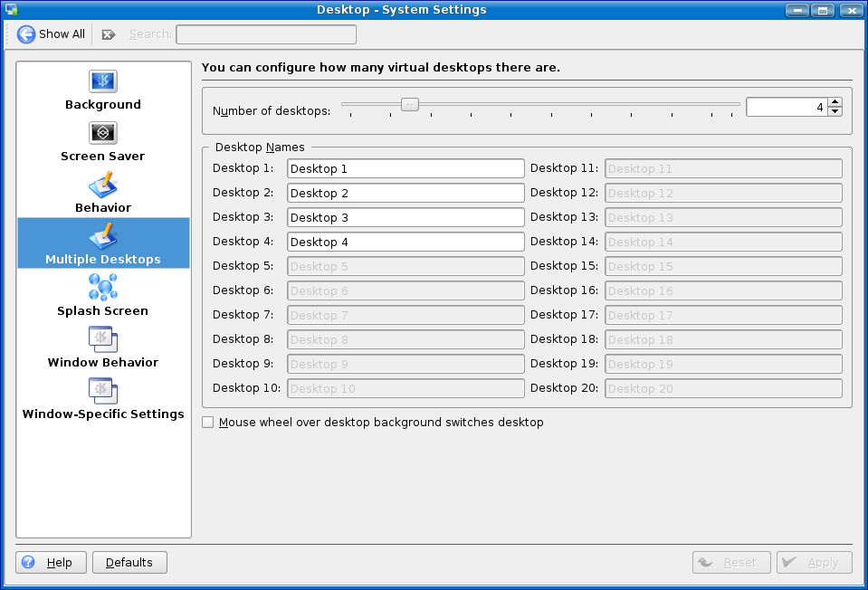The height and width of the screenshot is (590, 868).
Task: Open the Background settings icon
Action: pos(103,82)
